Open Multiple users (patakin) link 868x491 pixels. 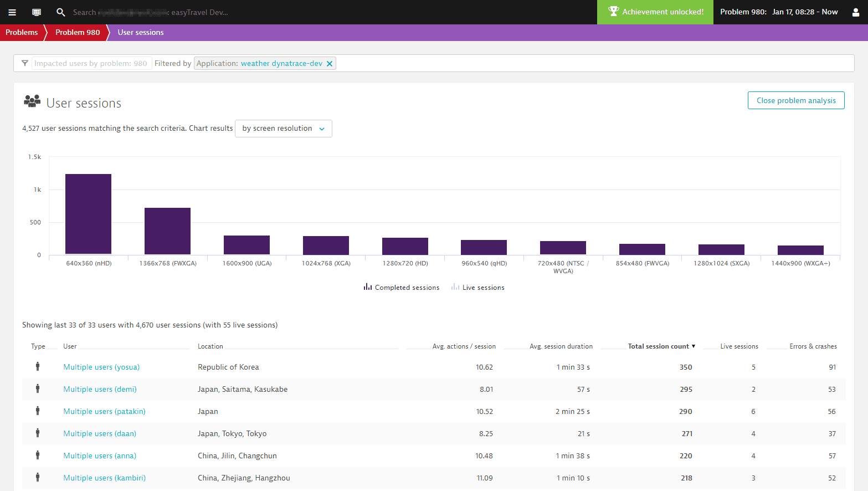104,411
